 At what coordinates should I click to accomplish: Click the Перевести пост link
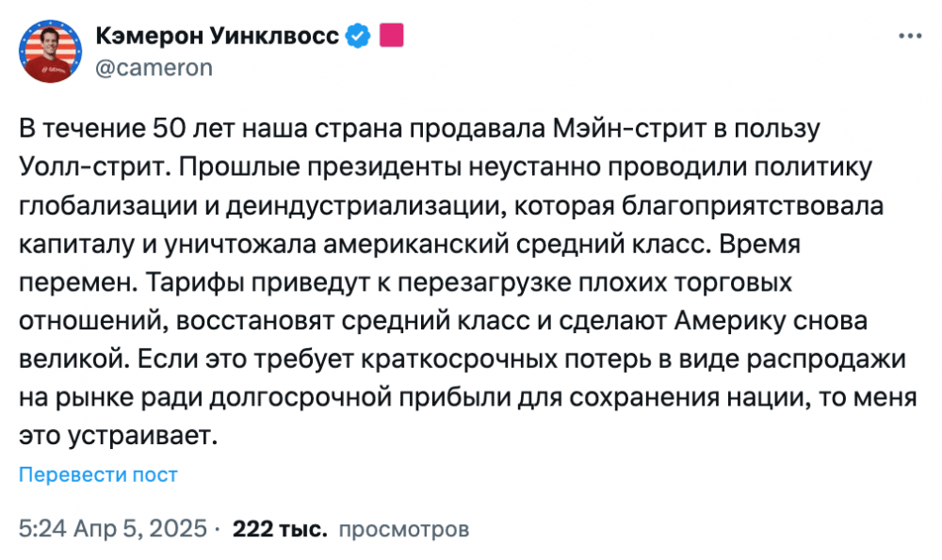[99, 474]
